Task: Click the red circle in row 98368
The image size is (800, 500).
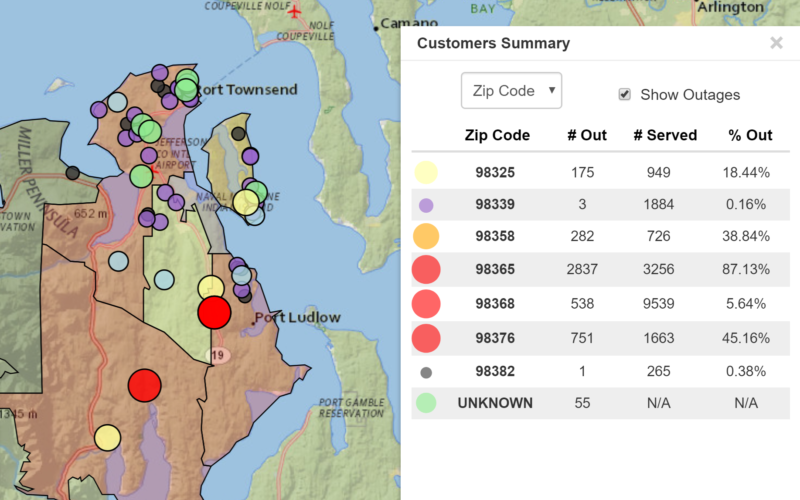Action: [x=426, y=304]
